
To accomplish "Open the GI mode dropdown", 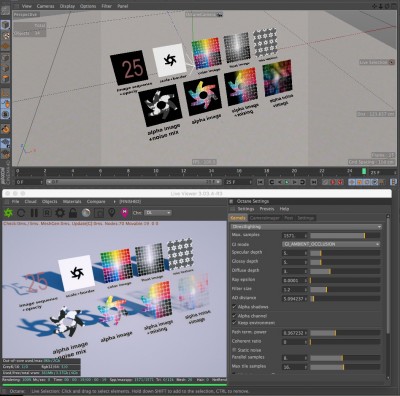I will coord(331,244).
